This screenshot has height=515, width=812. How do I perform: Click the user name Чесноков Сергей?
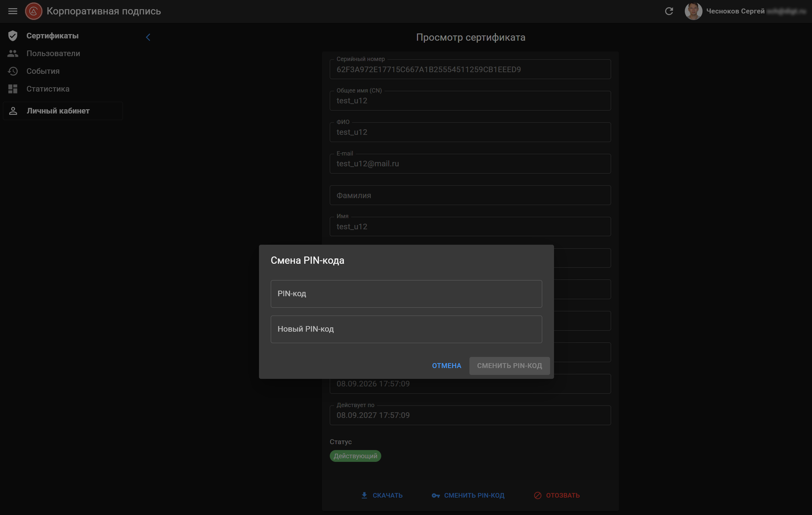tap(735, 11)
